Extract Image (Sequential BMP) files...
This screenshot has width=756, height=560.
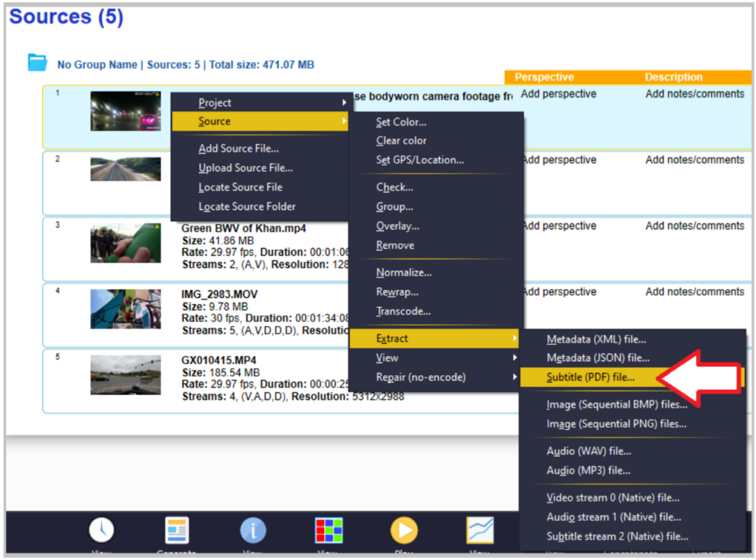(x=633, y=405)
